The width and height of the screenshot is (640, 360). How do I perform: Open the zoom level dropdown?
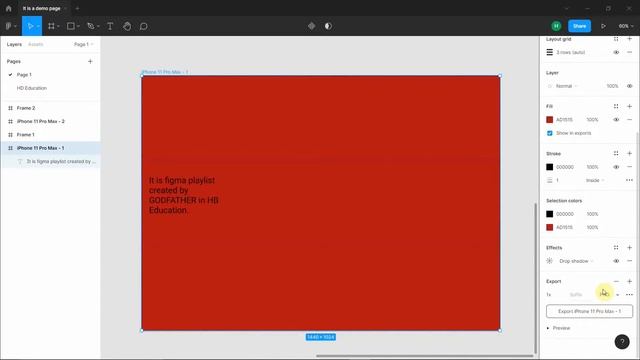coord(626,26)
